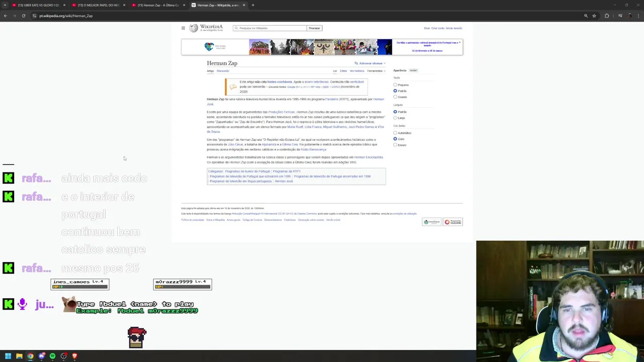
Task: Click the Wikipédia globe logo
Action: tap(194, 28)
